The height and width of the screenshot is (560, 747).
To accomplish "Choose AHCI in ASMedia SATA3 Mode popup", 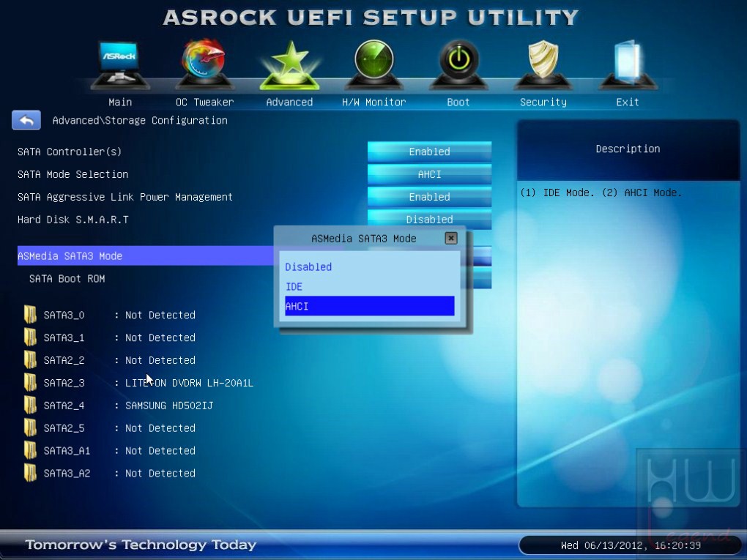I will [x=369, y=306].
